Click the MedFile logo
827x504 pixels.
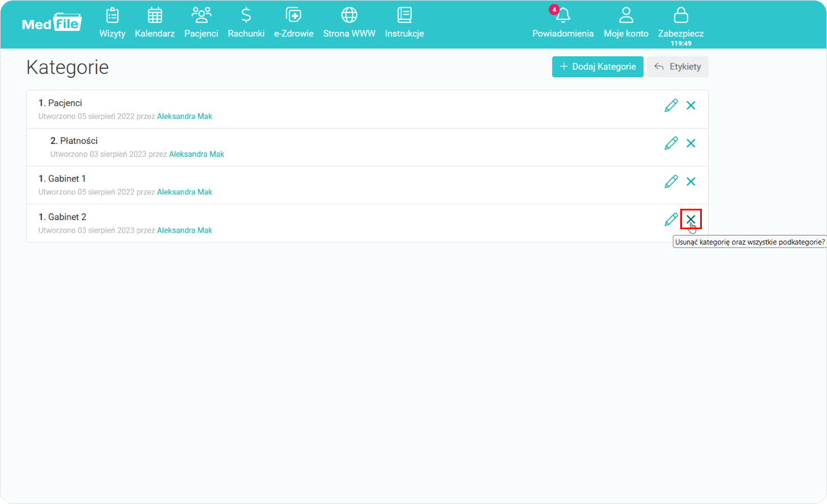(x=52, y=23)
